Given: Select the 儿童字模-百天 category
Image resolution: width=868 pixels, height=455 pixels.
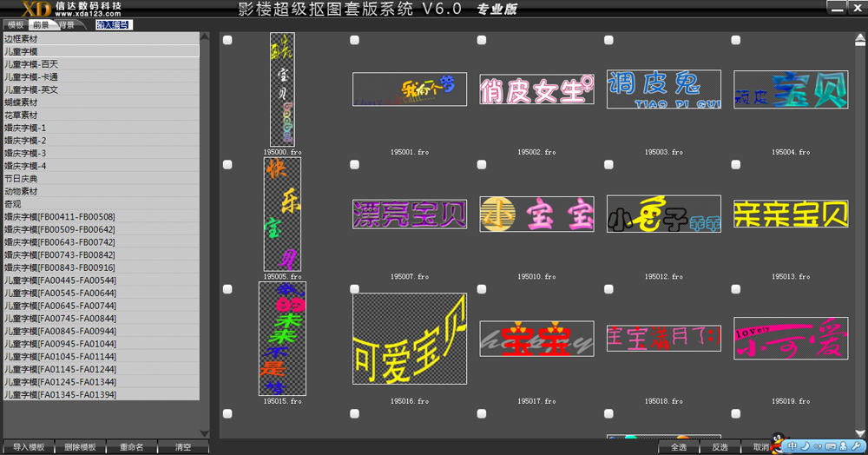Looking at the screenshot, I should point(102,64).
